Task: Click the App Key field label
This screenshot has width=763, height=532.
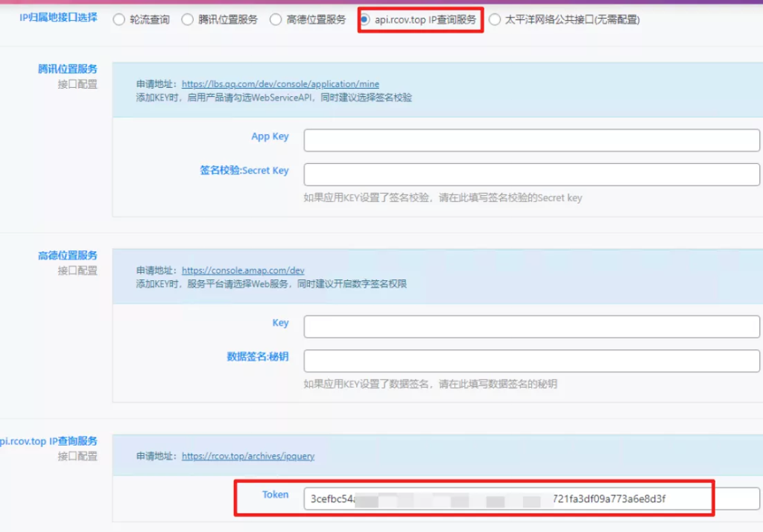Action: (x=270, y=137)
